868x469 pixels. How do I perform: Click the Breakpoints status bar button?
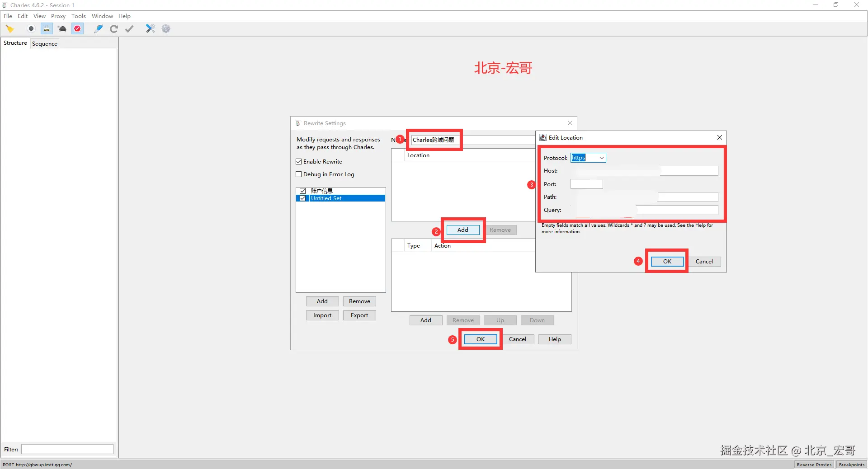852,464
